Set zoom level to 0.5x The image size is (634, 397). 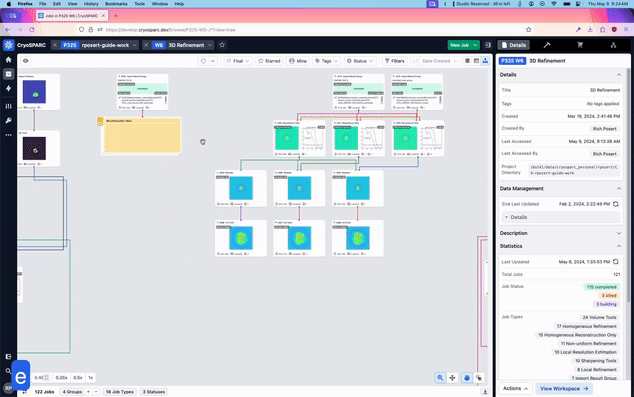tap(78, 378)
